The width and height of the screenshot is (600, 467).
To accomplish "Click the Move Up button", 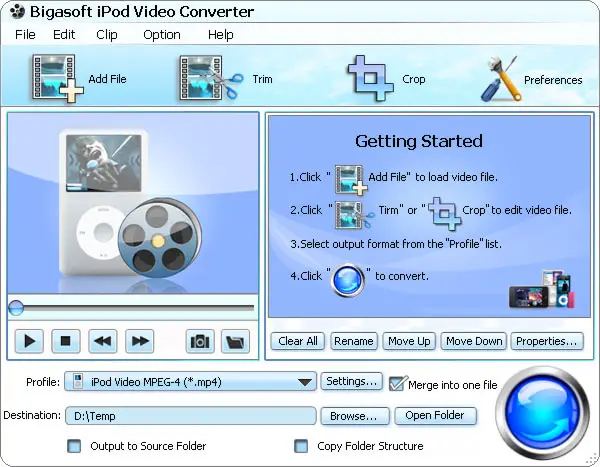I will [x=409, y=341].
